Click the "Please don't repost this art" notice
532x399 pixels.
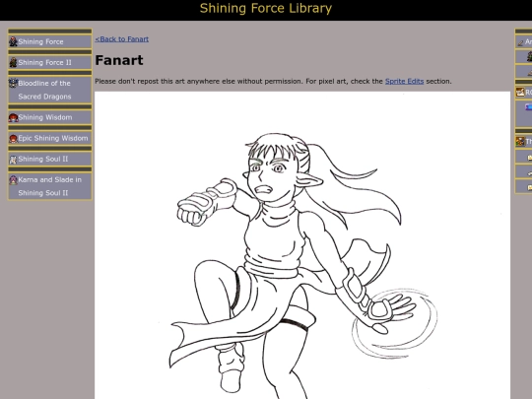click(273, 81)
